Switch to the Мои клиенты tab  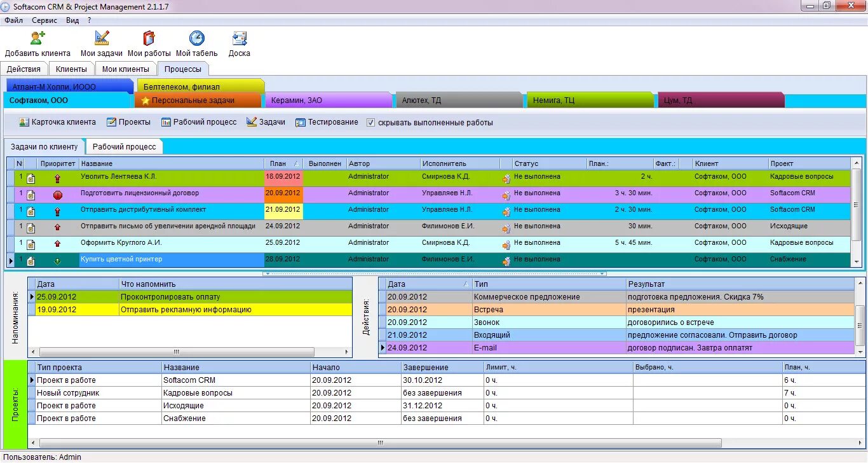[126, 69]
